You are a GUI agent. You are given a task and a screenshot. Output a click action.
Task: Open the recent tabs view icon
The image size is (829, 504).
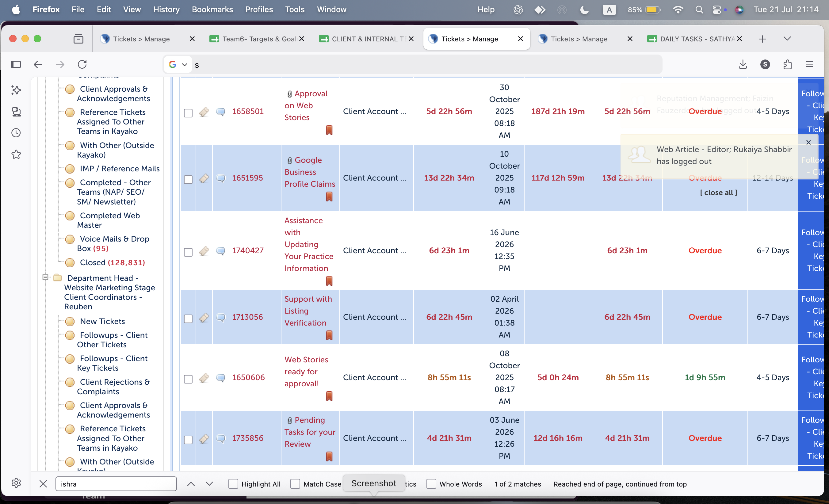click(x=78, y=39)
